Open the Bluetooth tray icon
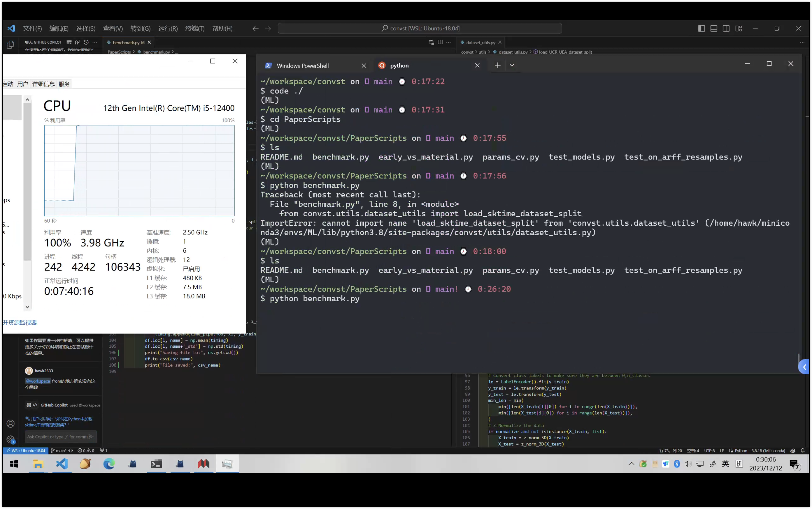 pyautogui.click(x=677, y=464)
